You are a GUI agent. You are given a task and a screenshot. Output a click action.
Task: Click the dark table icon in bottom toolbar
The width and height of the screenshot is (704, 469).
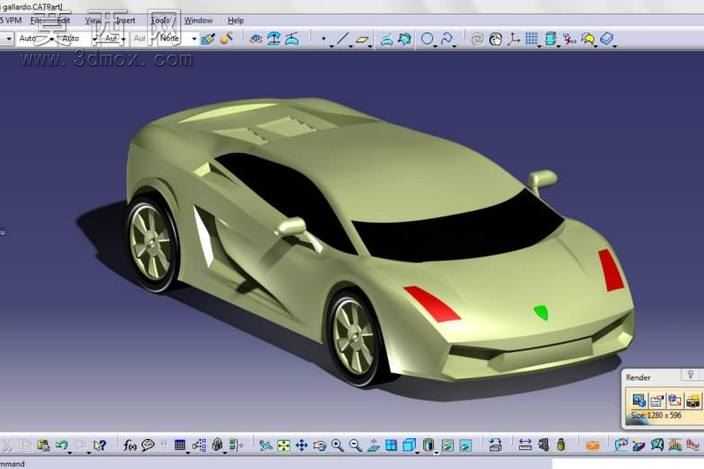pyautogui.click(x=180, y=445)
